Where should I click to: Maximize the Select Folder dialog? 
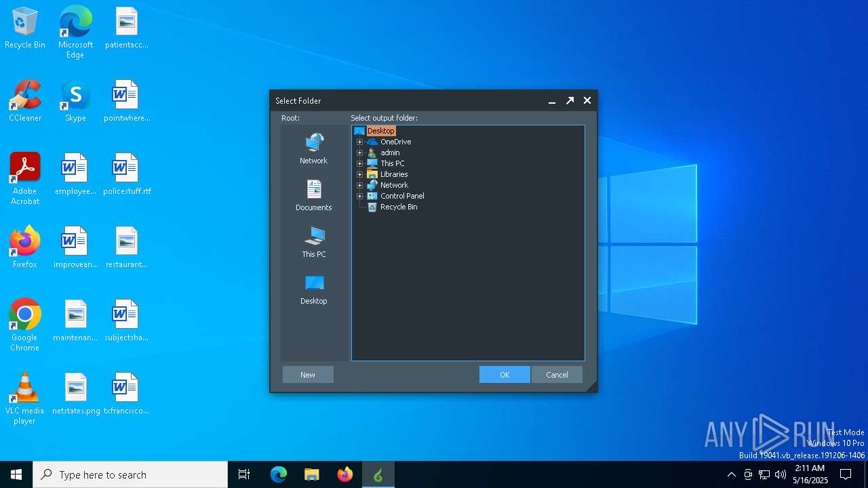570,101
